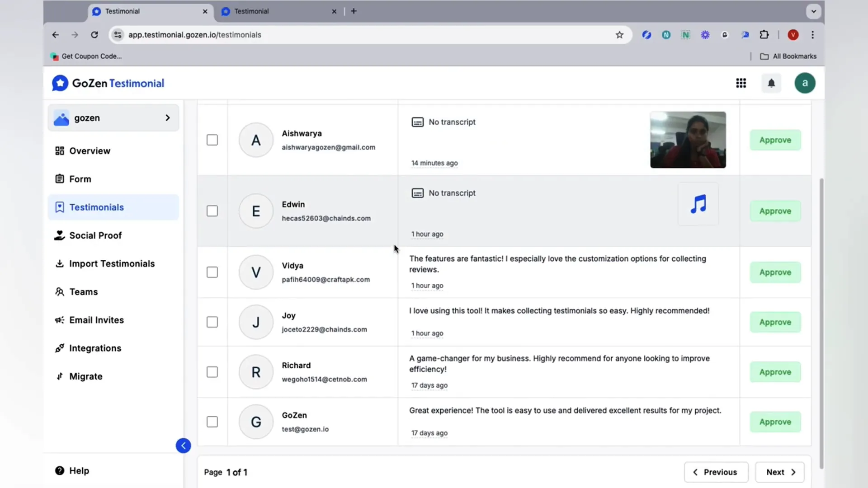Click Aishwarya's No transcript caption icon
The height and width of the screenshot is (488, 868).
point(417,122)
